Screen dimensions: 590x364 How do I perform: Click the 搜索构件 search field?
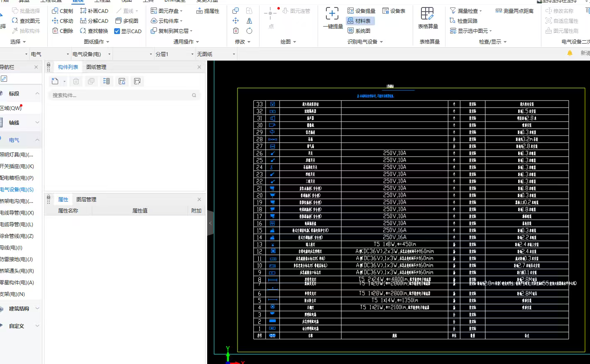coord(120,95)
